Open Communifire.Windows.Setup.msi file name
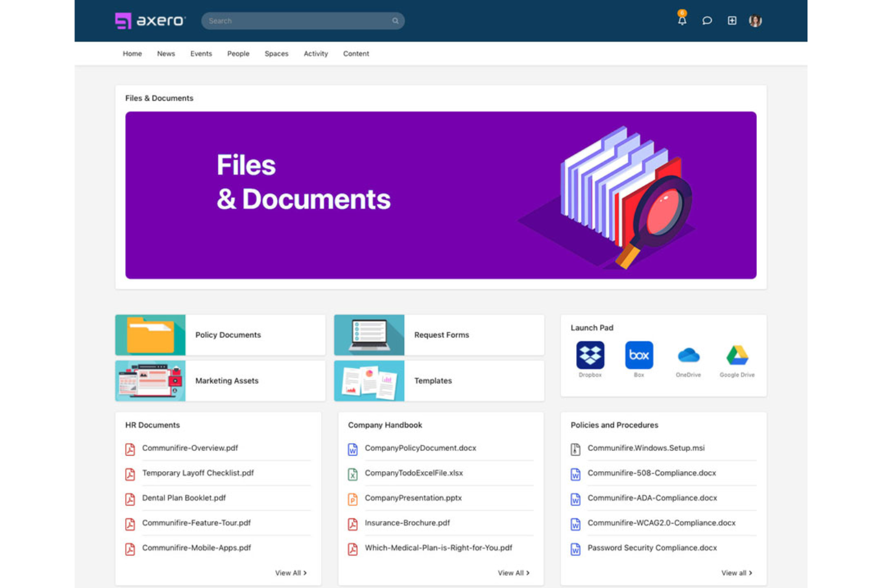This screenshot has height=588, width=882. coord(646,448)
